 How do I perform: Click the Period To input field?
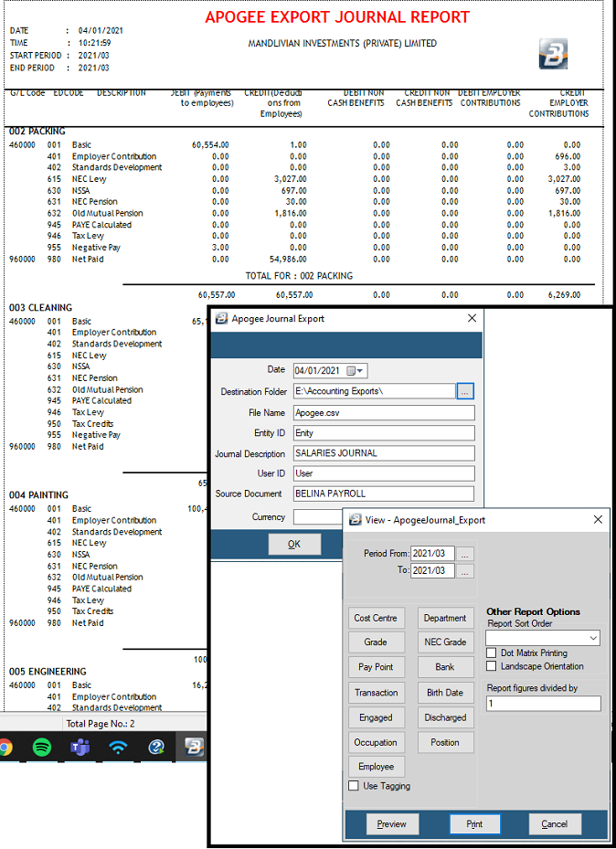pyautogui.click(x=432, y=570)
